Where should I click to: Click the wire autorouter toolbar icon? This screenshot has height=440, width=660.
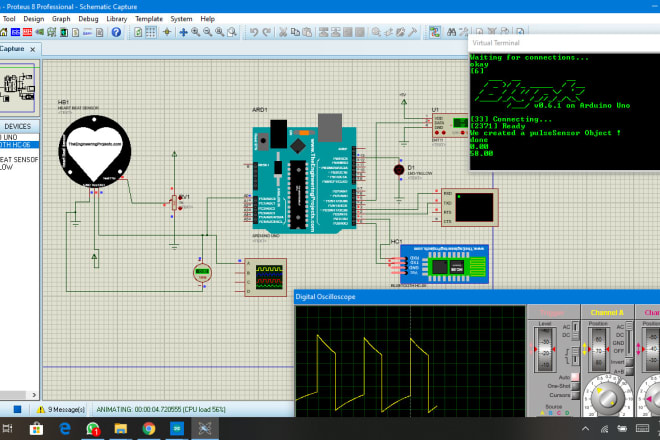pyautogui.click(x=435, y=32)
